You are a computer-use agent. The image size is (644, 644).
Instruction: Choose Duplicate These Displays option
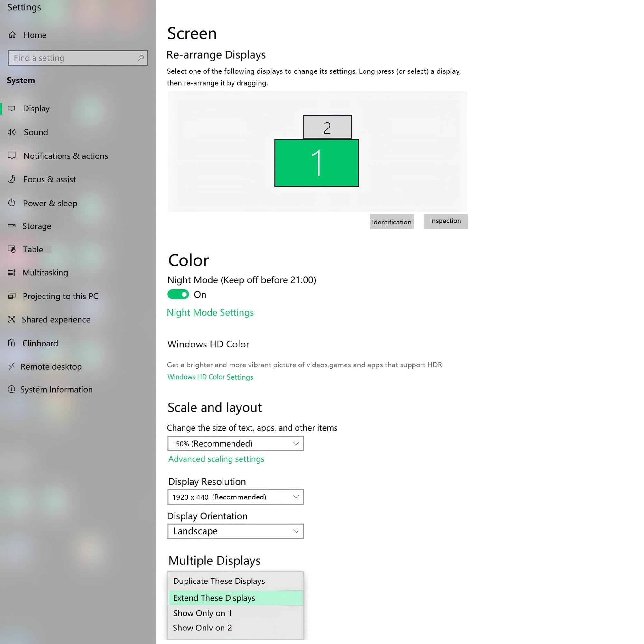[235, 581]
